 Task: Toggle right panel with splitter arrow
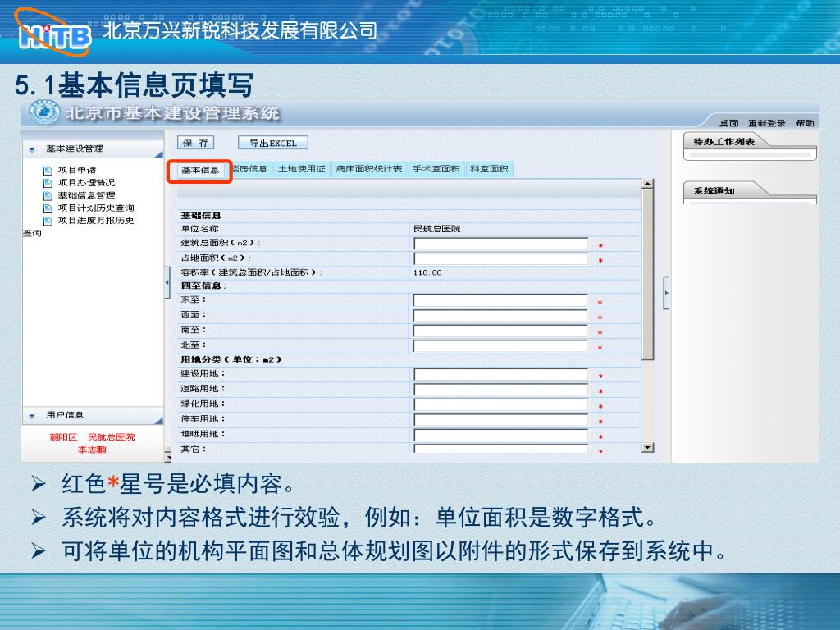coord(666,293)
